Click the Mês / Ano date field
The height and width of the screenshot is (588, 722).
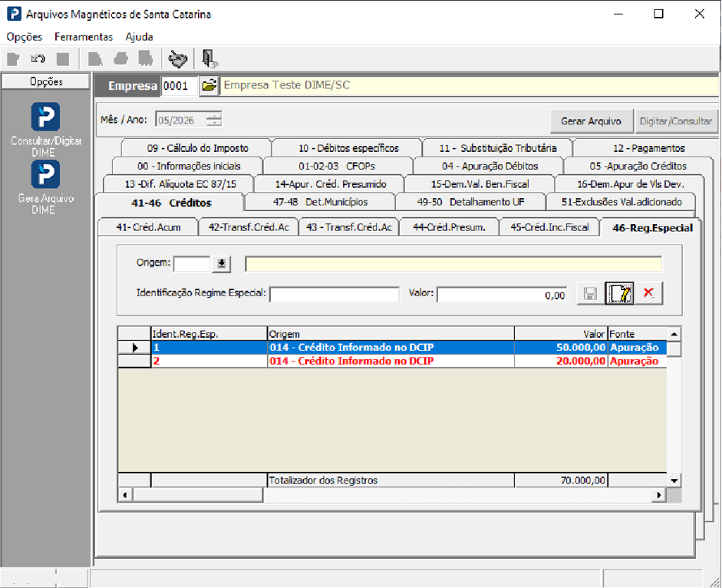181,120
